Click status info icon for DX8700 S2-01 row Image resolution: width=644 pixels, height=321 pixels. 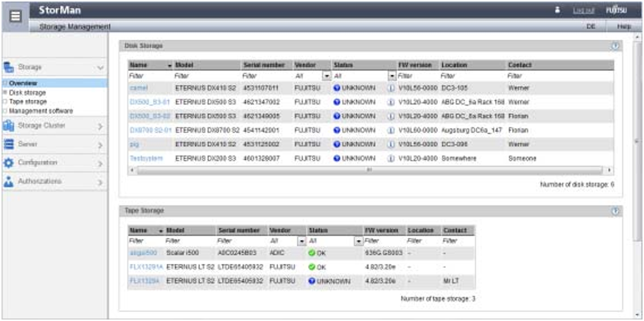click(391, 130)
